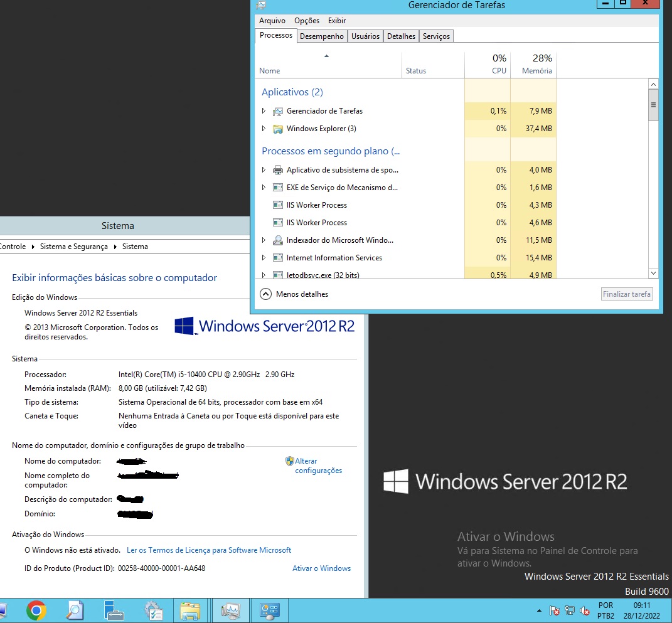The height and width of the screenshot is (623, 672).
Task: Click the Intel Core i5-10400 processor text
Action: 206,375
